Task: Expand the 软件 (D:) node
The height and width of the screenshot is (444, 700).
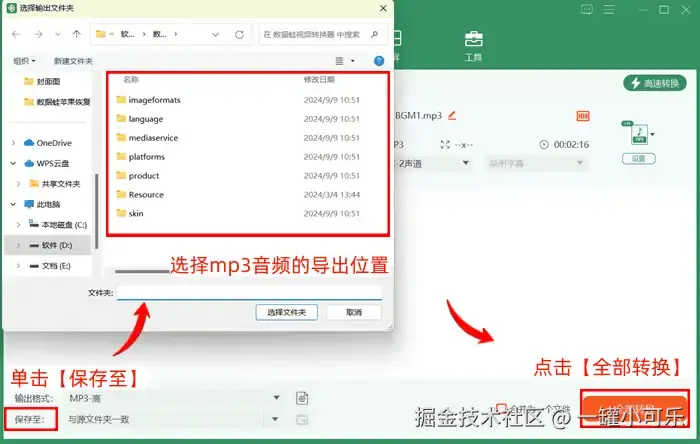Action: pos(18,245)
